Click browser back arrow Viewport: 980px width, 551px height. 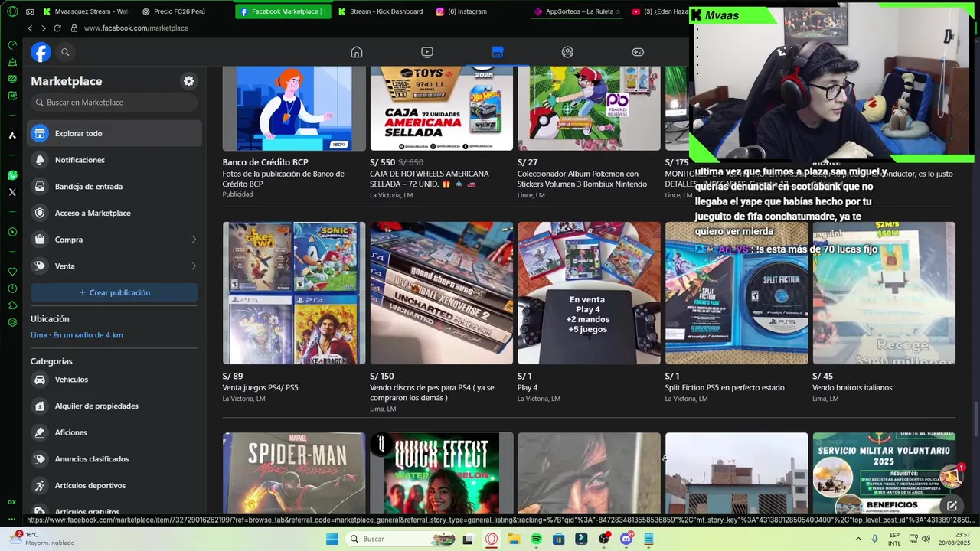(x=30, y=28)
